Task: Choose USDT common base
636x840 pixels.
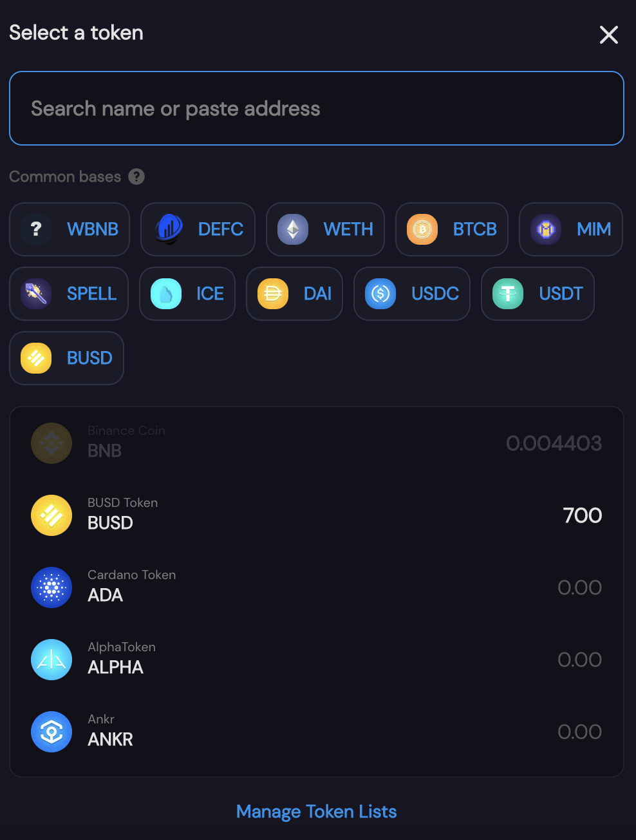Action: pos(538,294)
